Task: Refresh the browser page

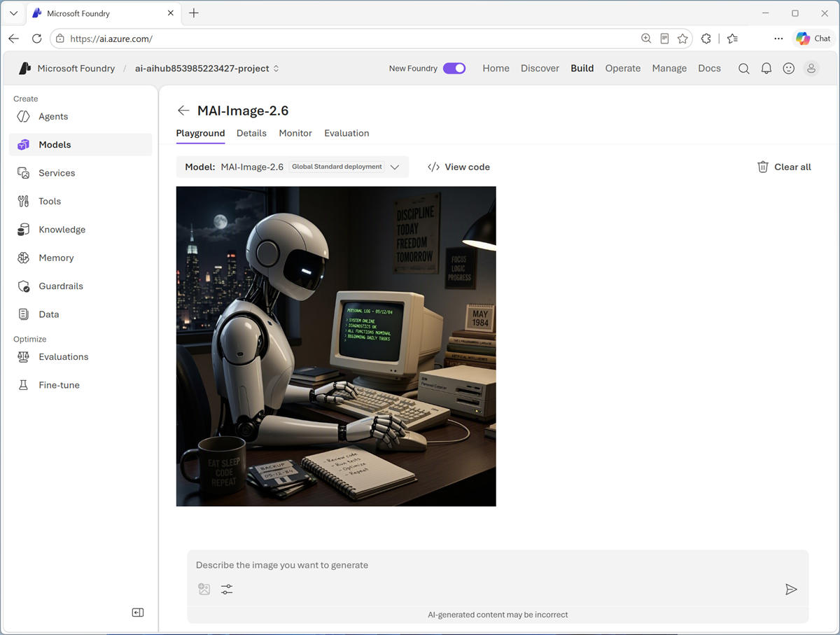Action: [x=37, y=39]
